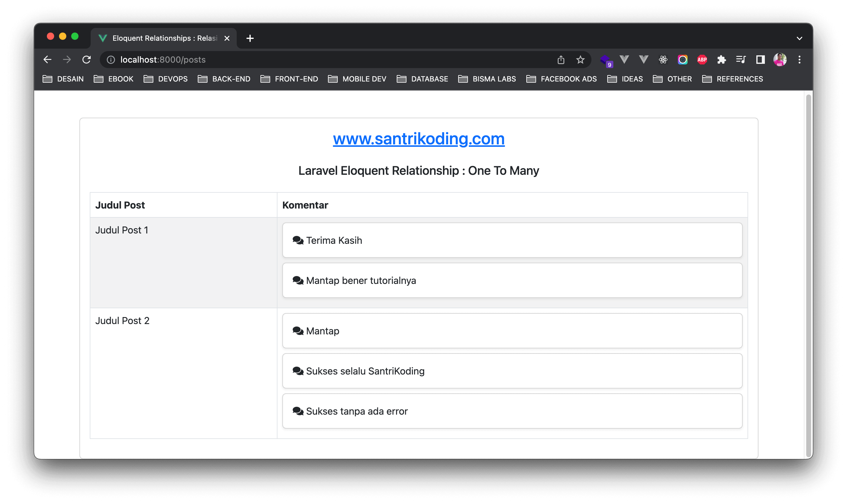Open the AdBlock Plus extension
This screenshot has width=847, height=504.
[702, 60]
